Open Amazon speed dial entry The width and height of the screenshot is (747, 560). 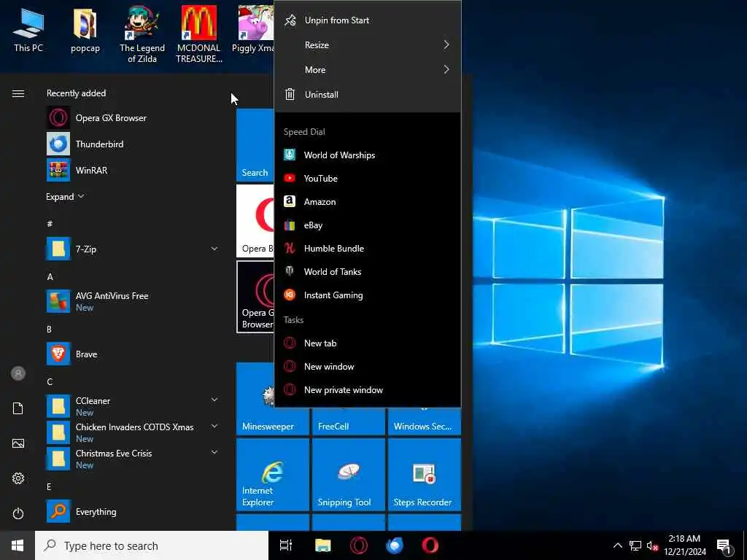368,202
